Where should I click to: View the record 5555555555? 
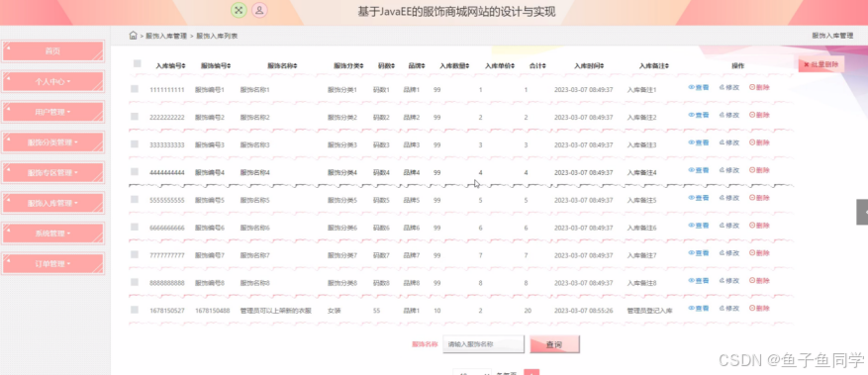pos(698,198)
